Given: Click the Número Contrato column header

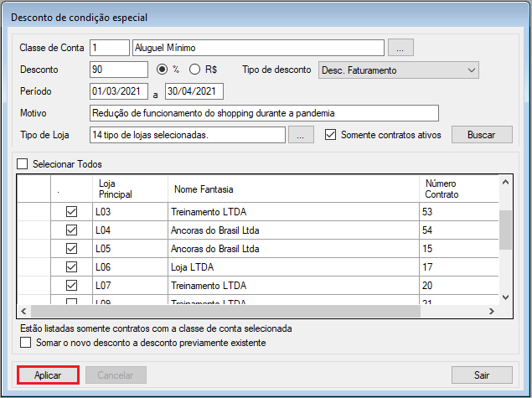Looking at the screenshot, I should coord(459,189).
